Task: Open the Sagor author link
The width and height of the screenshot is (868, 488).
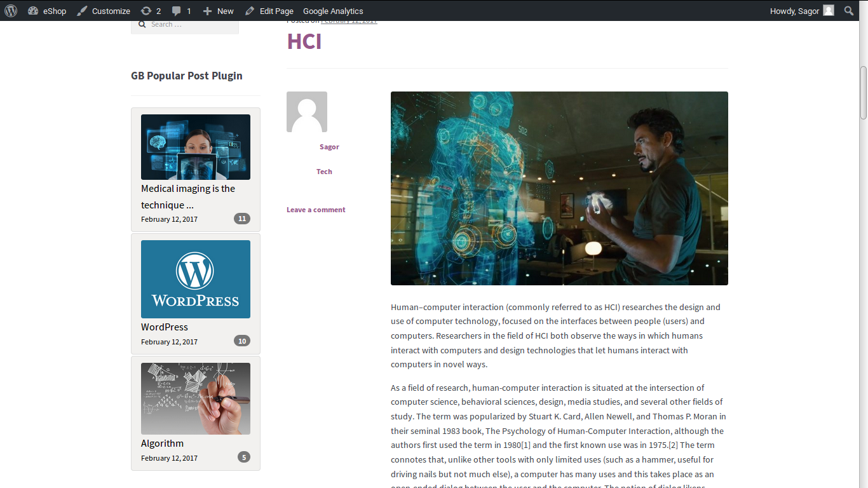Action: point(329,147)
